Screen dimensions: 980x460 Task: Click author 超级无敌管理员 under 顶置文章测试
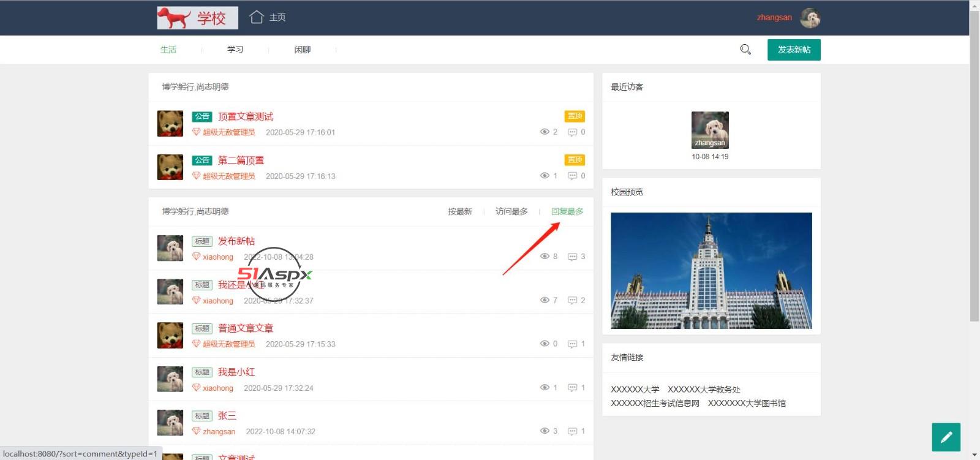coord(229,132)
